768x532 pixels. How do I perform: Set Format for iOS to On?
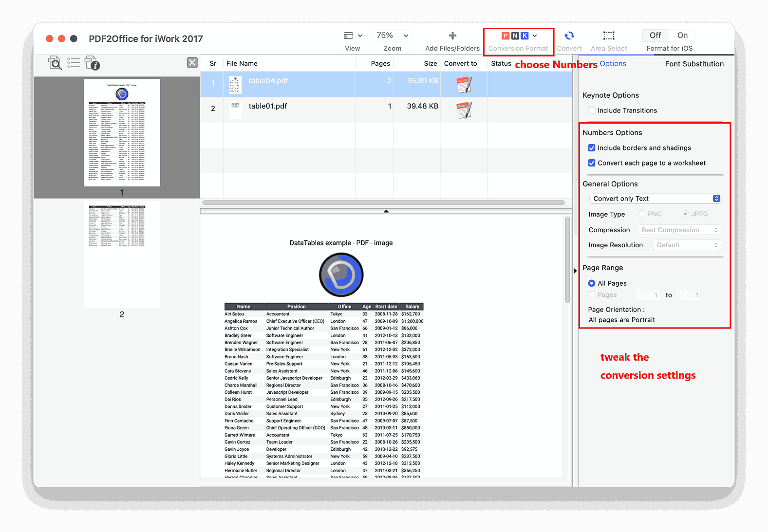[x=682, y=36]
